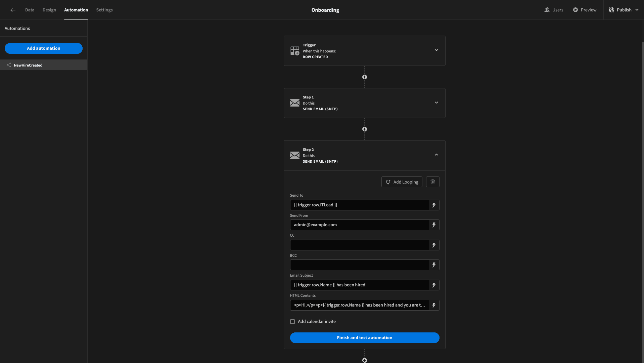Click the Send To input field

coord(359,205)
